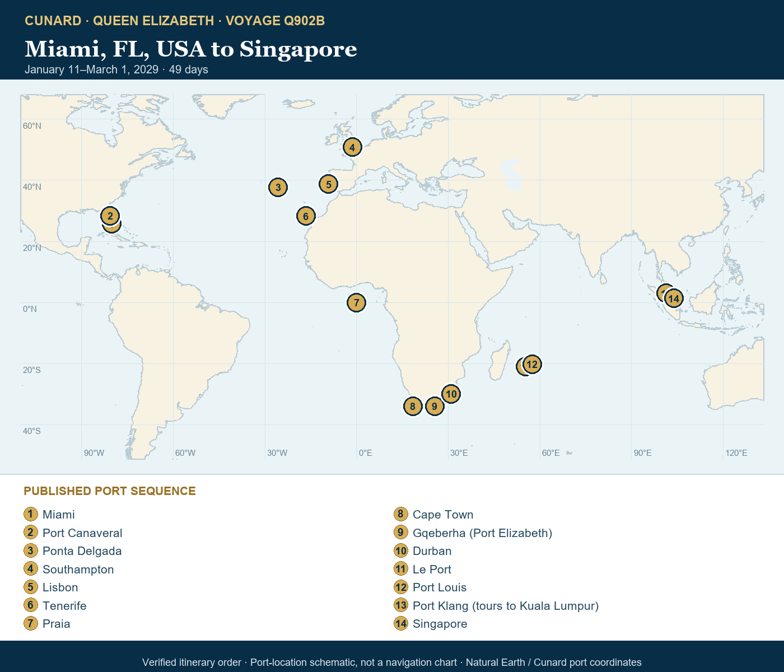Select the 'Cape Town' list entry

(443, 515)
